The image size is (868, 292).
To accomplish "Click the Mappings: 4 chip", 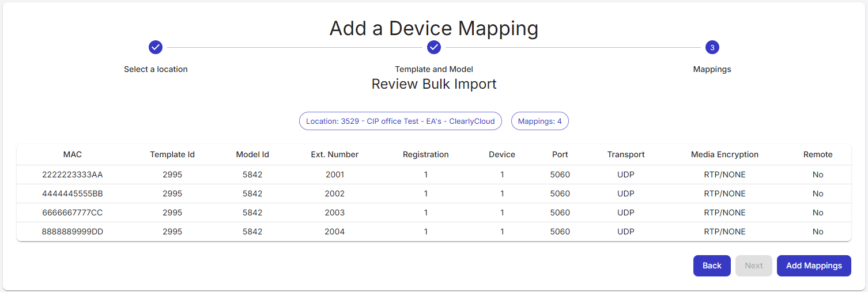I will coord(540,122).
